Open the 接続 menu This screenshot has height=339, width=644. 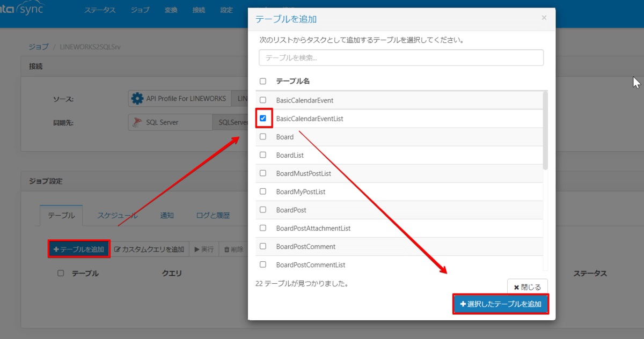point(199,10)
